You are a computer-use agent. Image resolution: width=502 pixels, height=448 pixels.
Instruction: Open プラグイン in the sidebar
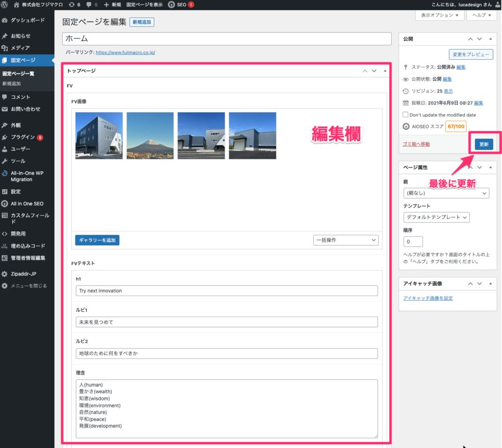(23, 137)
